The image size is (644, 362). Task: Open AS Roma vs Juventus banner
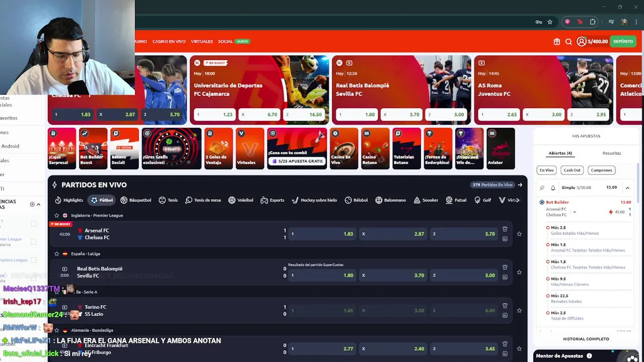pos(543,90)
